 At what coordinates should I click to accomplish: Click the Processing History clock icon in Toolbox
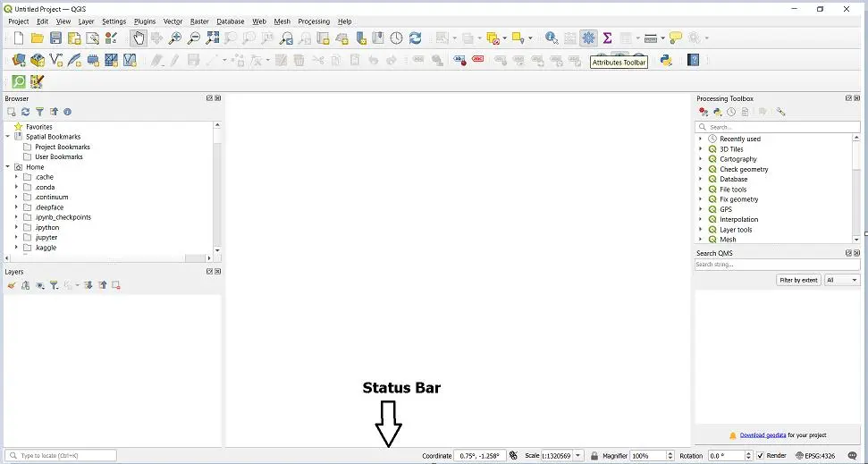pos(731,112)
